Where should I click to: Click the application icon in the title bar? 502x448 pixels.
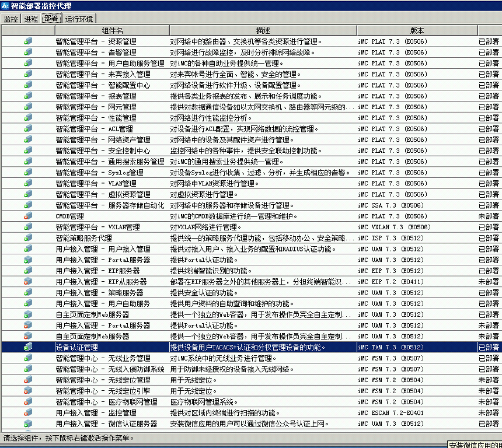[x=5, y=5]
